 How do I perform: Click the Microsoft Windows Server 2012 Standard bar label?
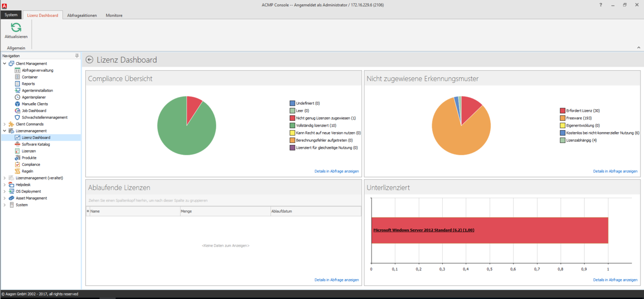pyautogui.click(x=423, y=230)
